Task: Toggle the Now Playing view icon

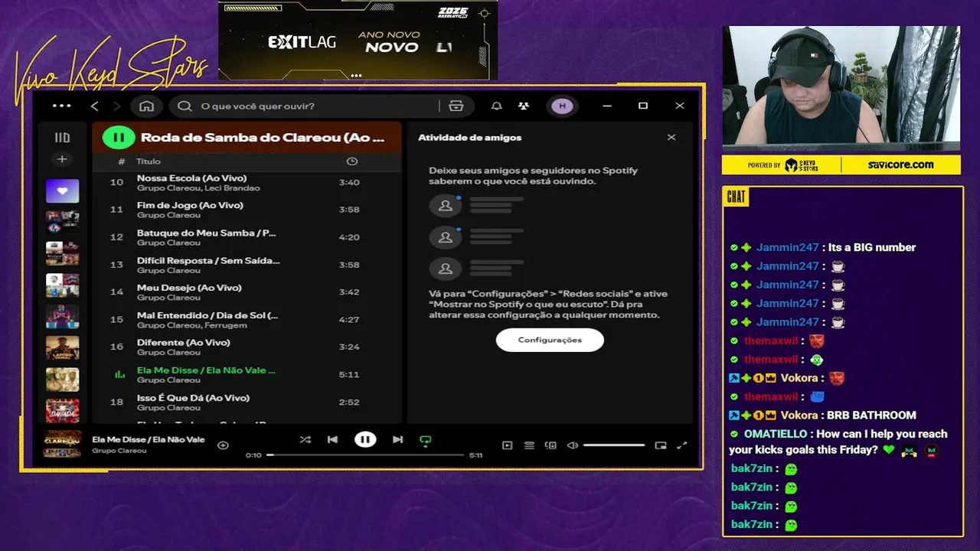Action: click(x=507, y=445)
